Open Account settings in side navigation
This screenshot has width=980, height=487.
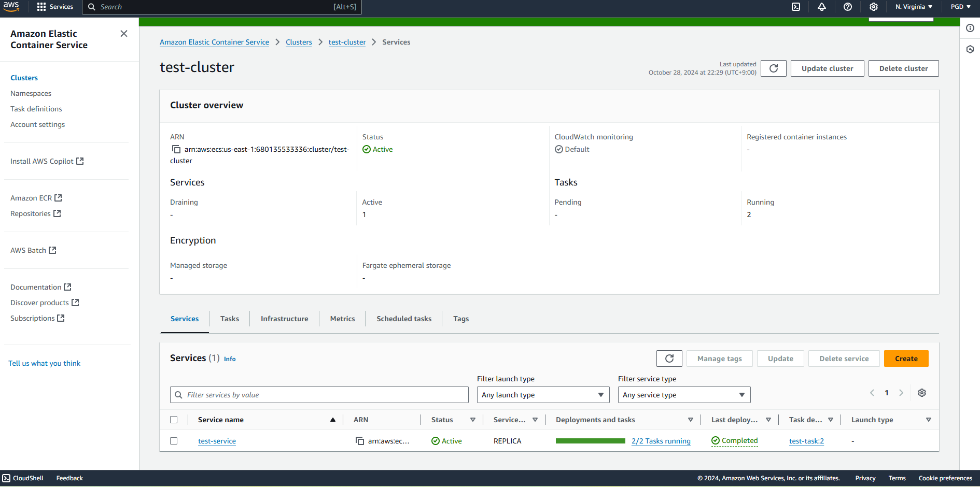38,124
